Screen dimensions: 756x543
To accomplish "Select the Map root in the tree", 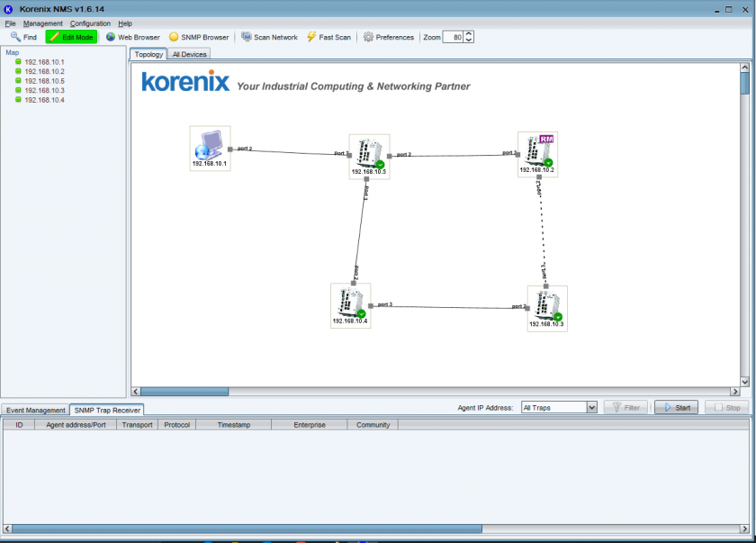I will coord(12,52).
